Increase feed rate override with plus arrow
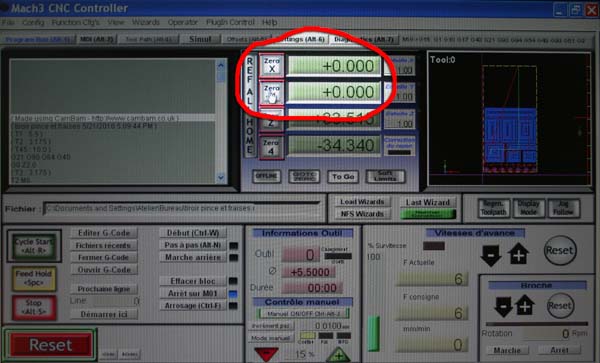The image size is (600, 363). (518, 254)
